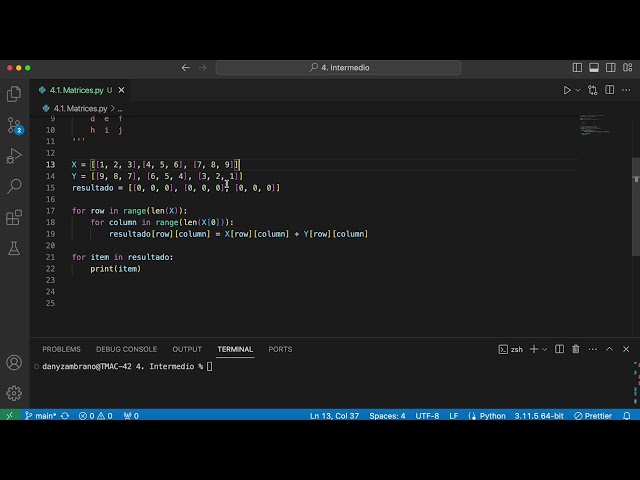Go back with the left arrow
Screen dimensions: 640x480
(x=186, y=68)
